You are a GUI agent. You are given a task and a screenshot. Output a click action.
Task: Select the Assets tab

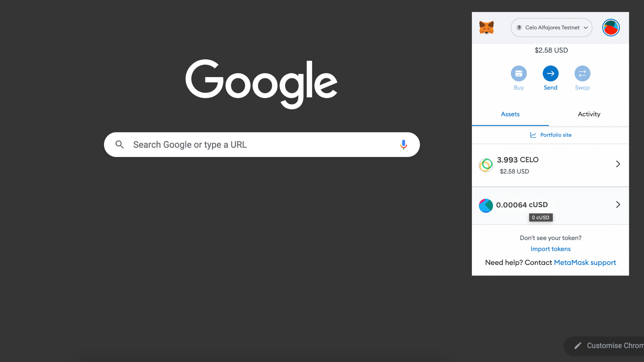(x=511, y=114)
